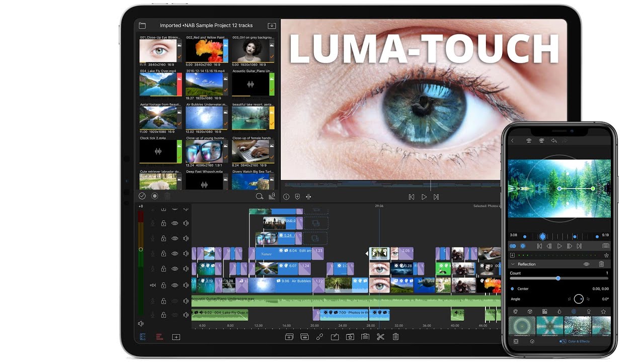This screenshot has height=362, width=644.
Task: Tap the main track arrow indicator
Action: pyautogui.click(x=153, y=285)
